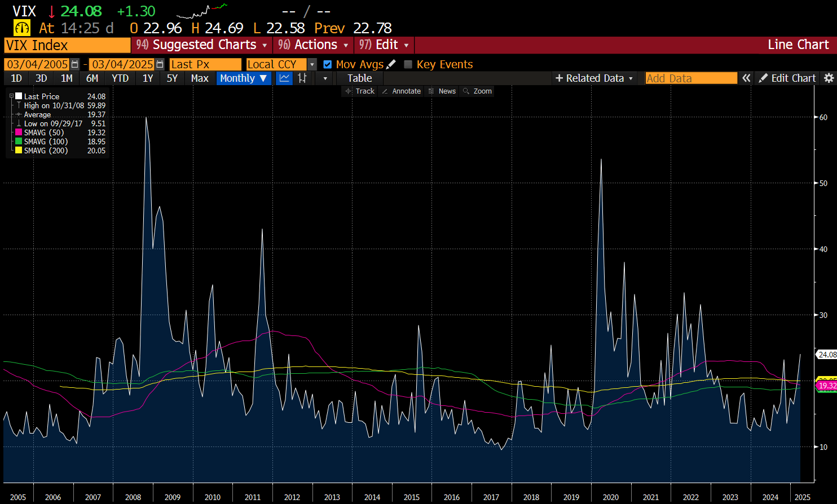Switch to the bar/candle chart type icon
Screen dimensions: 837x504
[302, 78]
